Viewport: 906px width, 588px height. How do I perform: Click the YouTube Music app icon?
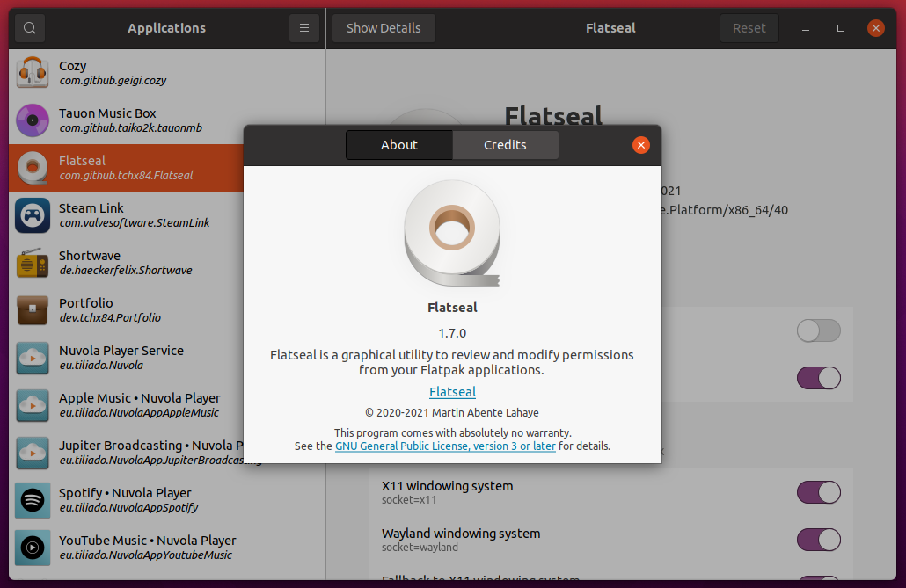click(x=33, y=548)
